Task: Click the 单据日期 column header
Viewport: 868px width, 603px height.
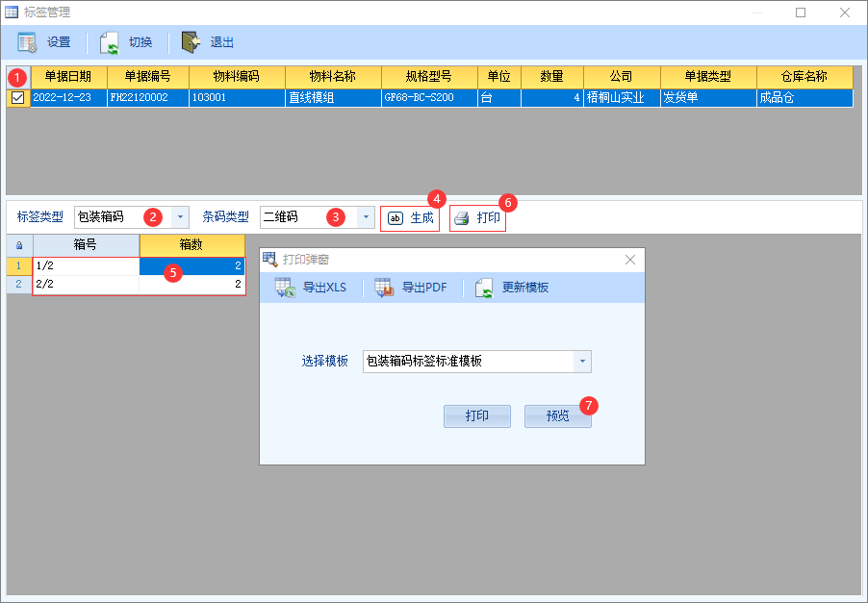Action: [x=68, y=77]
